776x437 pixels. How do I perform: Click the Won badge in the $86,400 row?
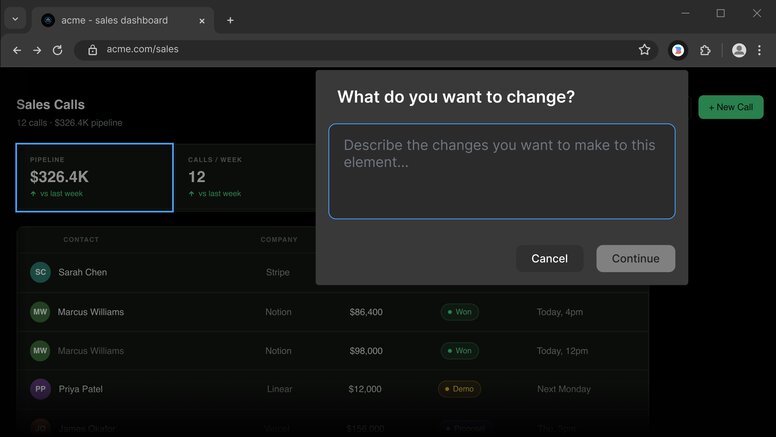click(x=460, y=312)
